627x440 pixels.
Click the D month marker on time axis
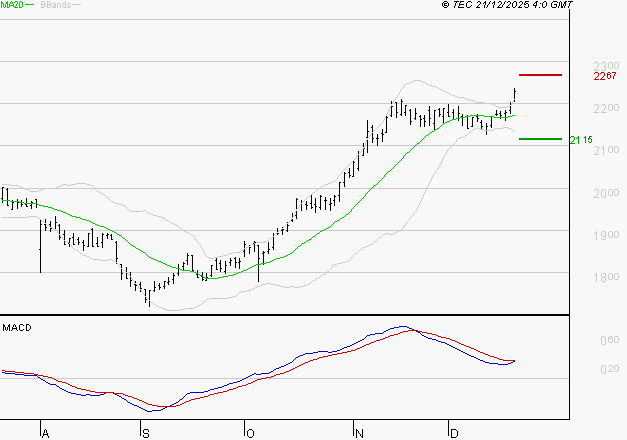pyautogui.click(x=454, y=434)
